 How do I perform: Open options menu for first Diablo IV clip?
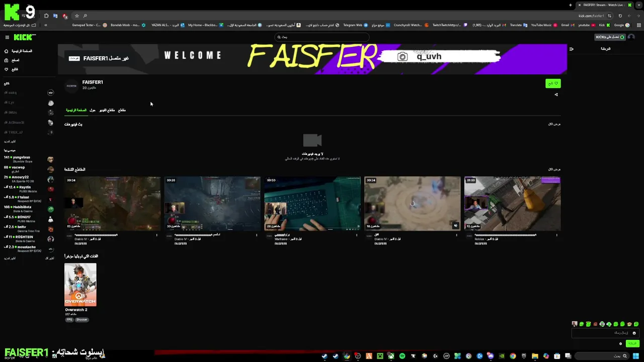(x=156, y=235)
